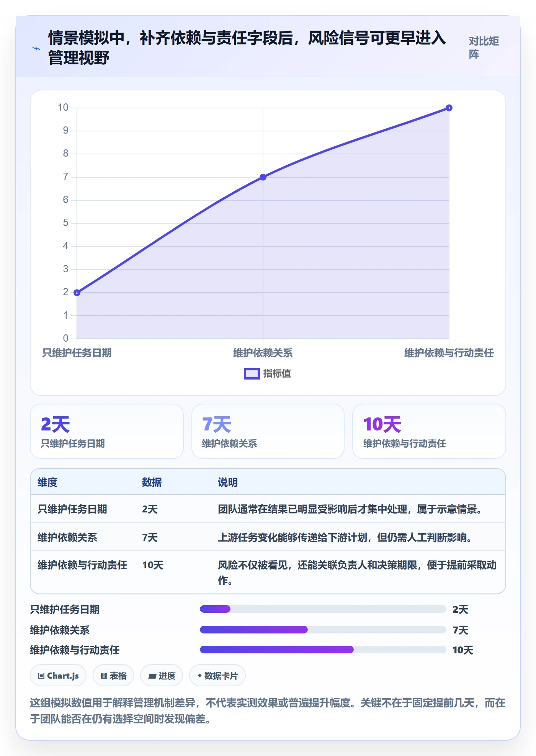Click the 对比矩阵 badge in the header

pos(484,47)
